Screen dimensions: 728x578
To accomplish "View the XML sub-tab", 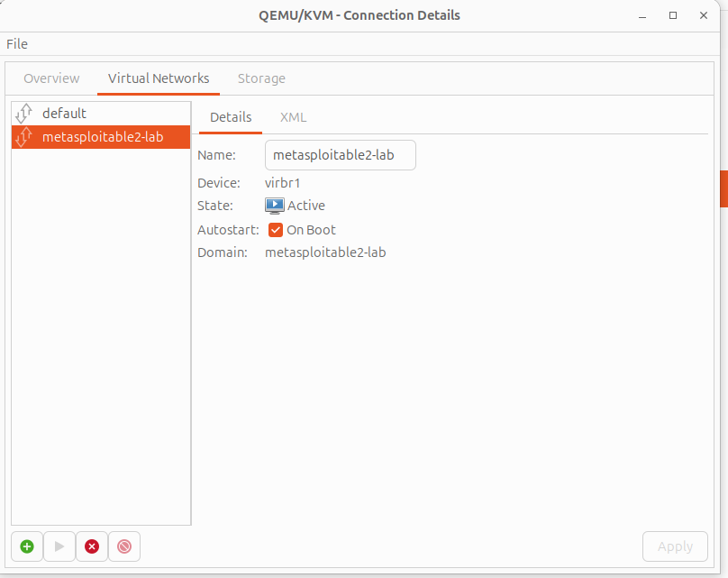I will [293, 117].
